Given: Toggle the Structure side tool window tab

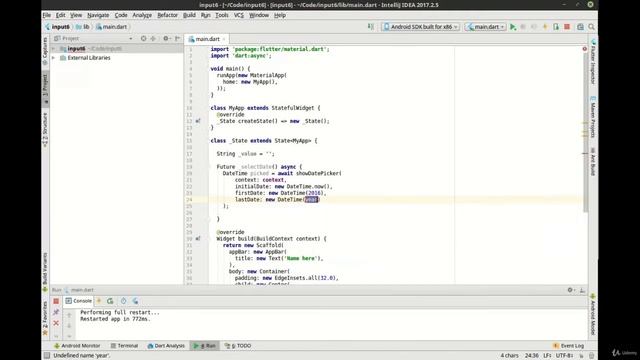Looking at the screenshot, I should click(x=45, y=130).
